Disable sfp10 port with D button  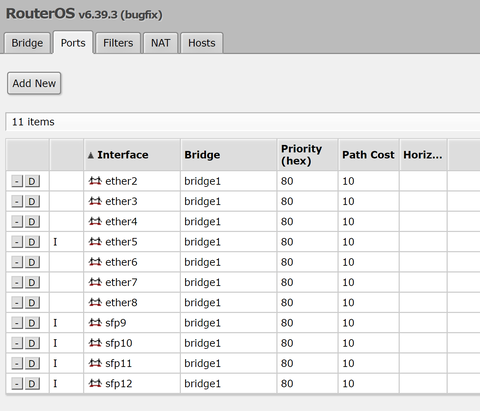click(x=32, y=343)
